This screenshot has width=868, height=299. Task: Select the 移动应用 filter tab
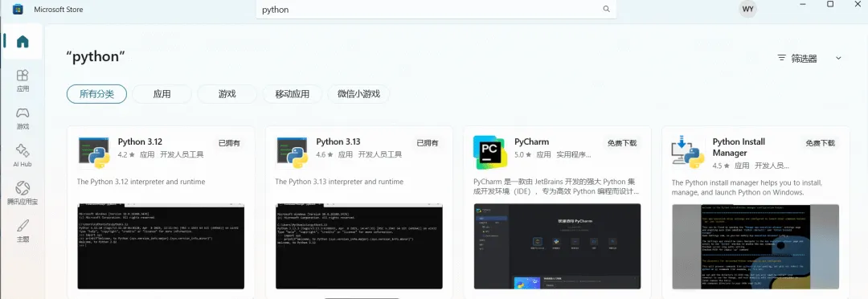click(293, 93)
